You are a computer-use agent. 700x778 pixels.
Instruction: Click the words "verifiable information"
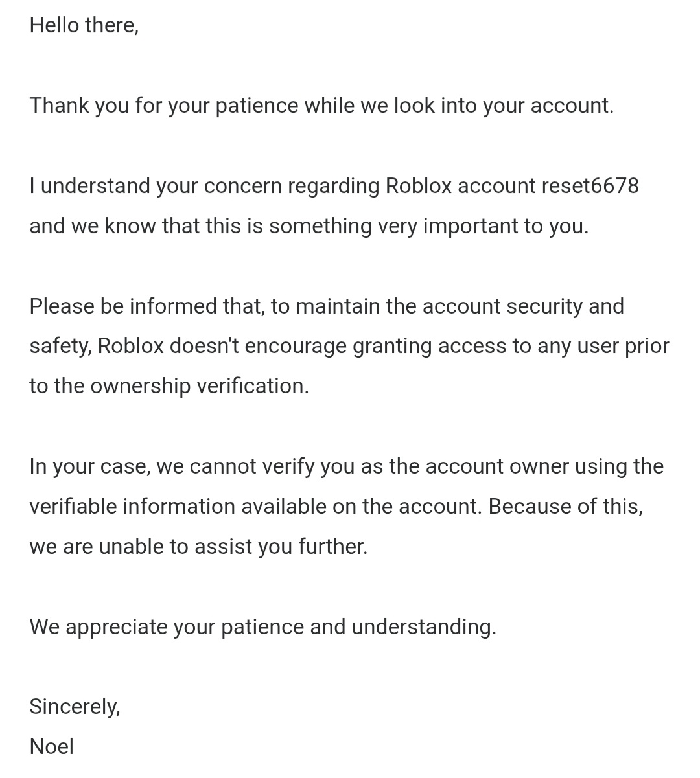click(x=132, y=507)
